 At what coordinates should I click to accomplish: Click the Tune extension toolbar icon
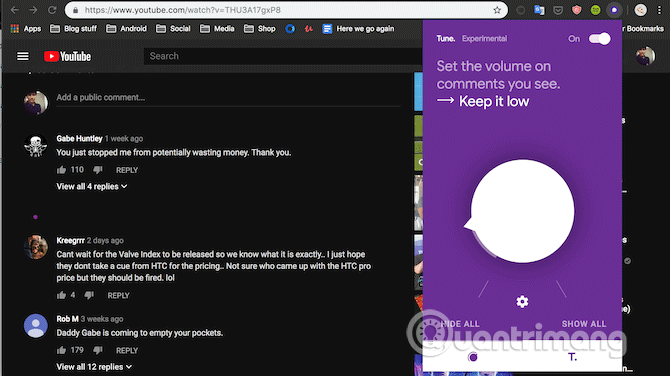pos(614,10)
